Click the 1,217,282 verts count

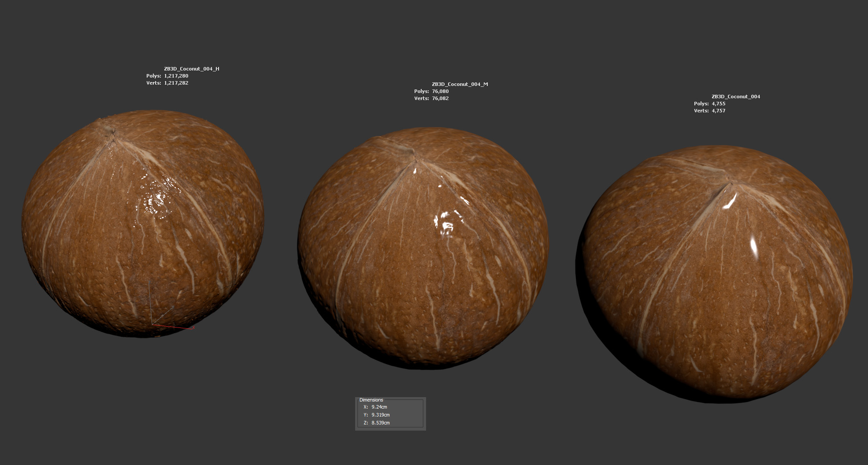[x=176, y=83]
